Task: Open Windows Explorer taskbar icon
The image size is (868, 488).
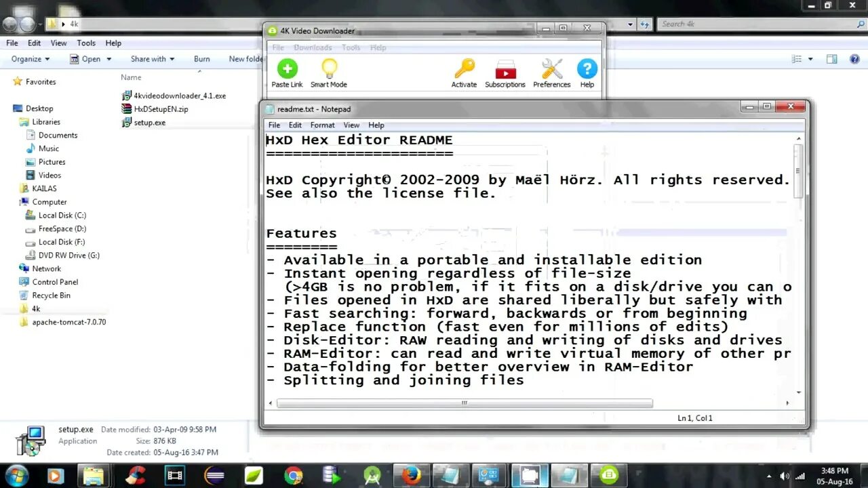Action: pyautogui.click(x=94, y=476)
